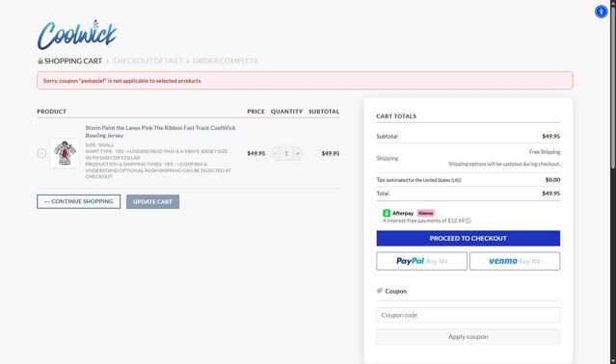
Task: Click the coupon tag icon
Action: pos(380,291)
